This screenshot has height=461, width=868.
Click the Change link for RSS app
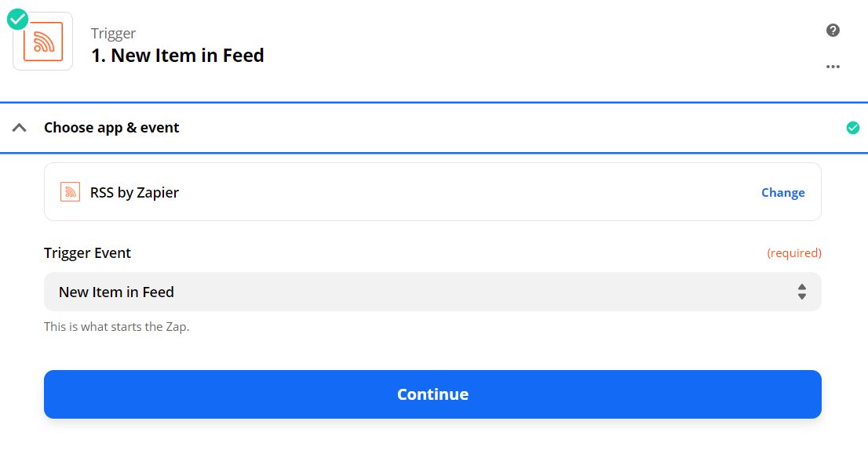point(782,192)
